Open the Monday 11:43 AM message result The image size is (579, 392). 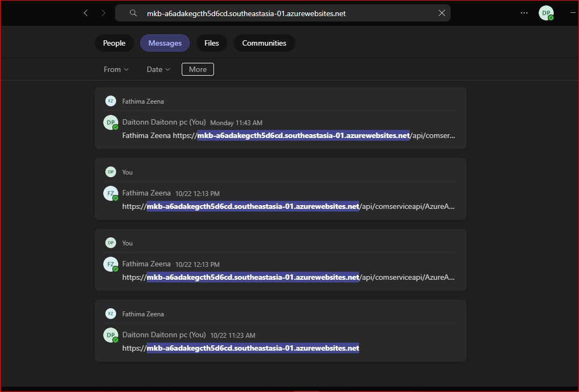pos(281,118)
